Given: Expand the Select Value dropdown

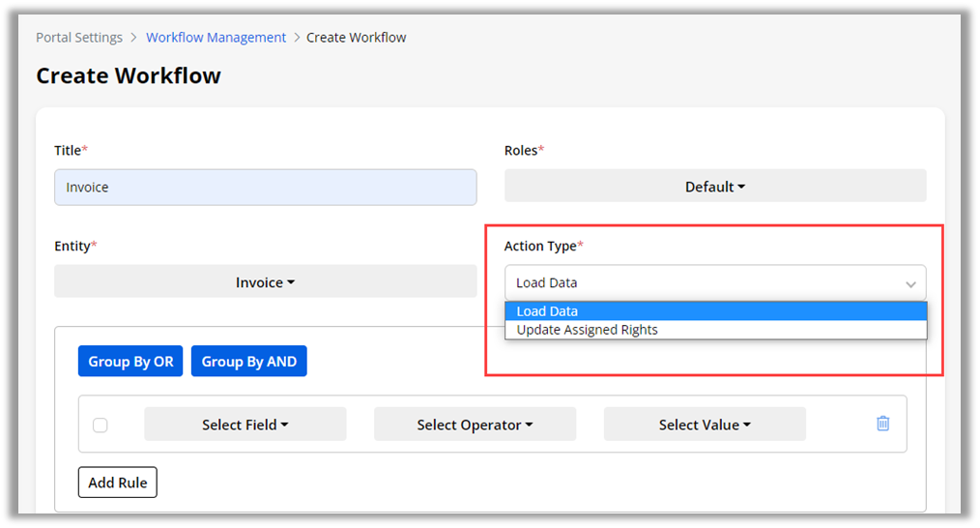Looking at the screenshot, I should pyautogui.click(x=705, y=425).
